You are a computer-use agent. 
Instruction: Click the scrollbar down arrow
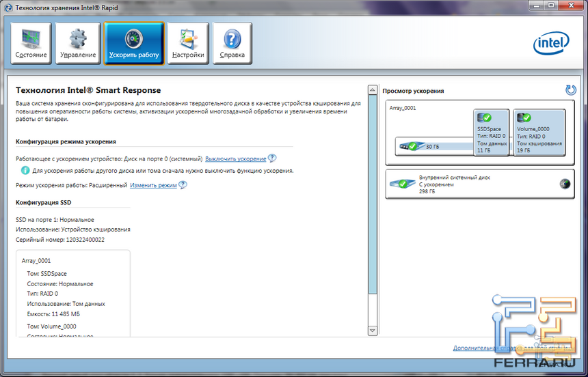(373, 331)
